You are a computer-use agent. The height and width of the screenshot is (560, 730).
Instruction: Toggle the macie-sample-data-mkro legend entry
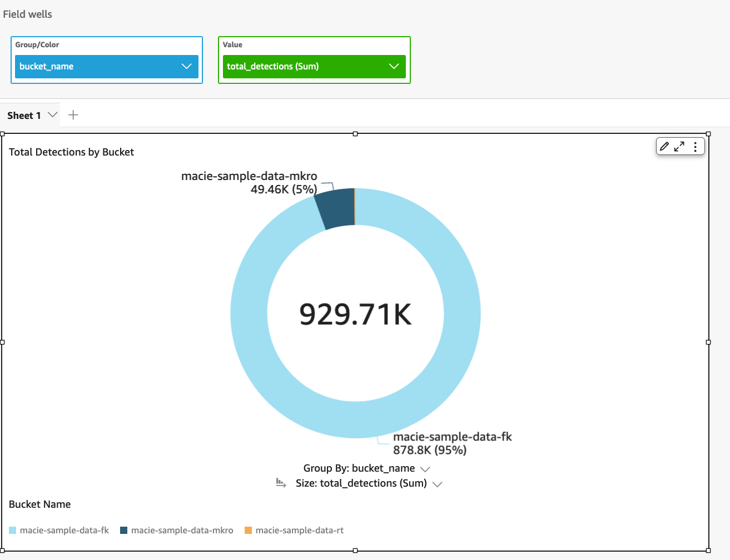tap(182, 530)
